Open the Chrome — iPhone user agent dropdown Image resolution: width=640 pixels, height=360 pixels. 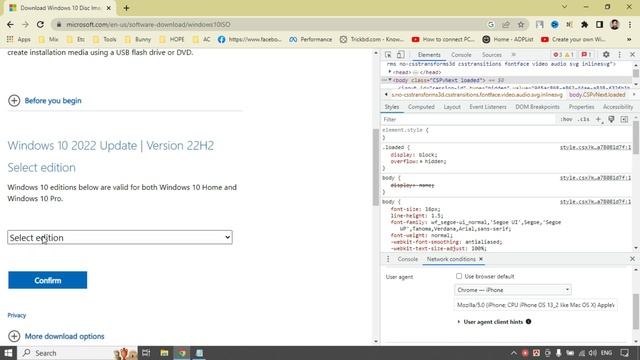[x=513, y=290]
